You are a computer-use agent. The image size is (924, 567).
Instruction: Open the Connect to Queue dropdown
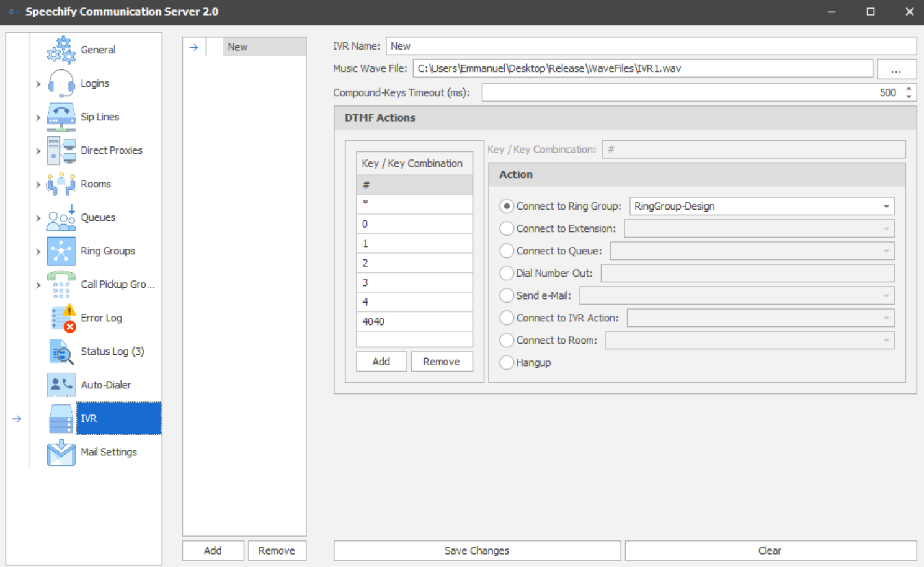coord(886,251)
